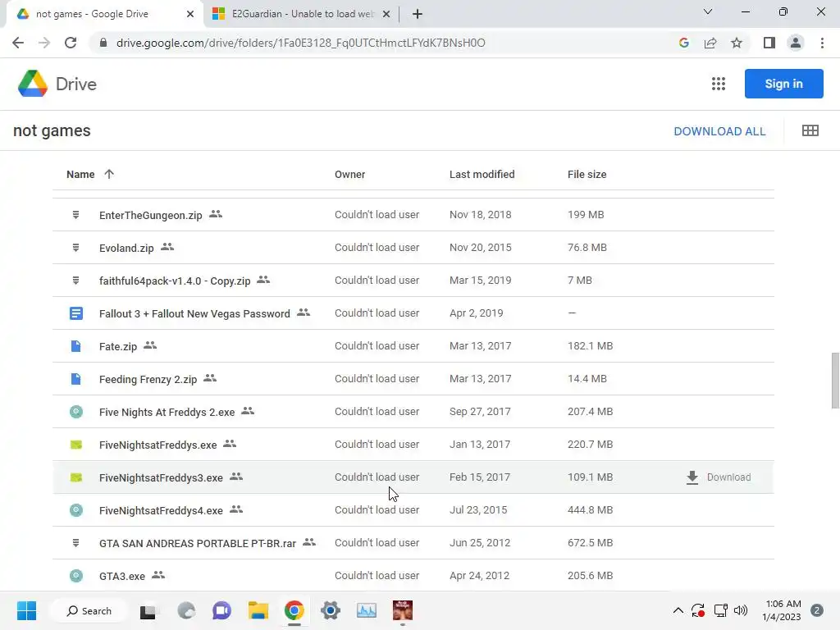This screenshot has height=630, width=840.
Task: Click the GTA3.exe file icon
Action: (76, 576)
